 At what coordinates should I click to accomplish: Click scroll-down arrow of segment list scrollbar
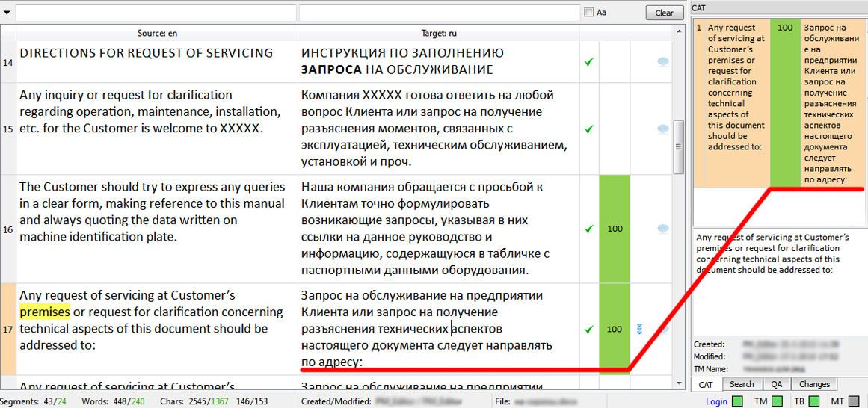[x=678, y=383]
